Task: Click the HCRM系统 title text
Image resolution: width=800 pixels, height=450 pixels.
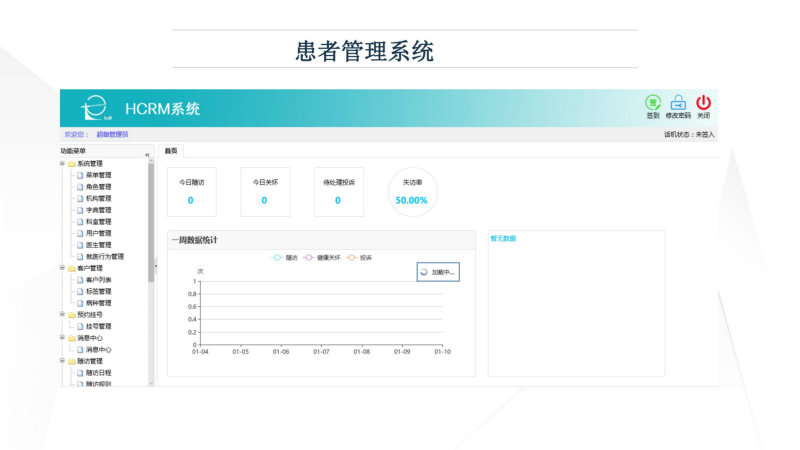Action: click(162, 109)
